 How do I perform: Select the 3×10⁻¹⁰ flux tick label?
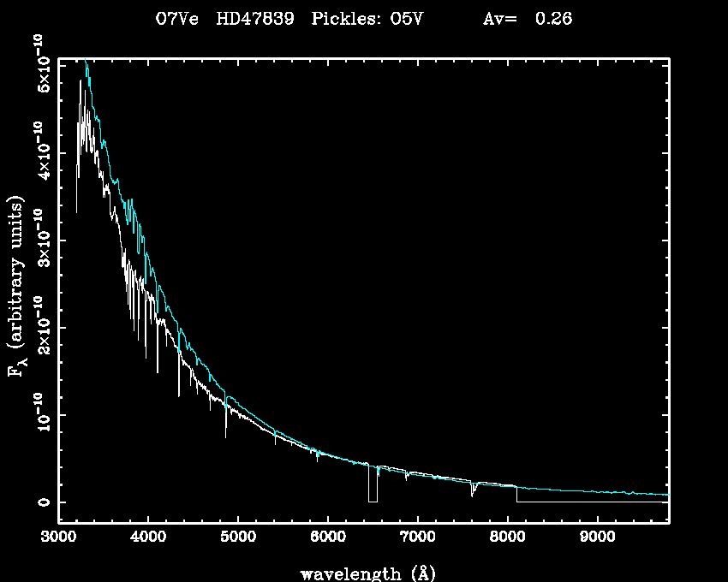(41, 240)
